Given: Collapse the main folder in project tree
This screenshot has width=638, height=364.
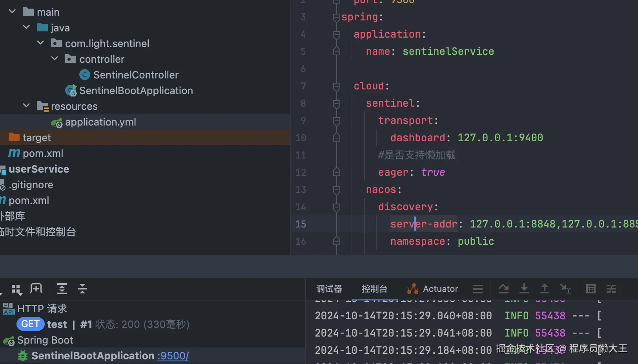Looking at the screenshot, I should 12,12.
